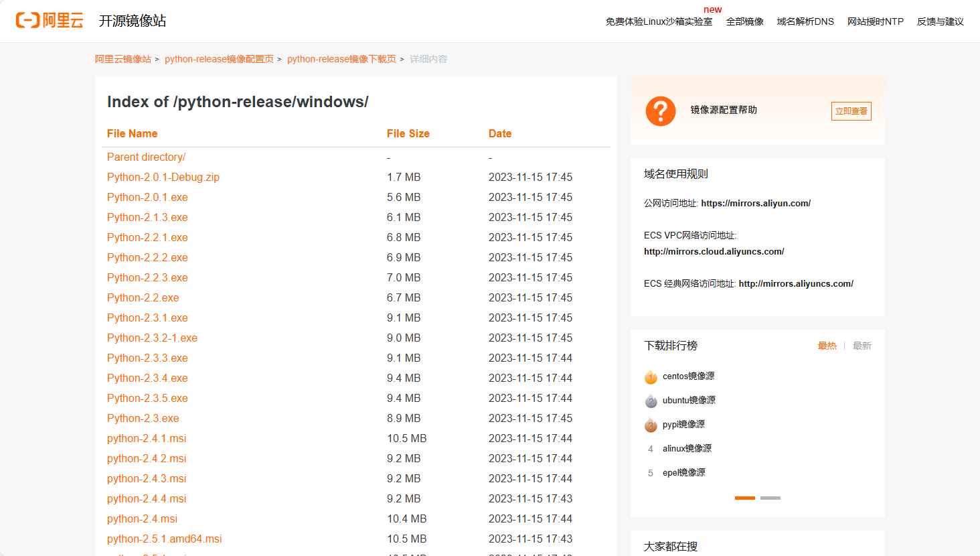Image resolution: width=980 pixels, height=556 pixels.
Task: Click 开源镜像站 site title
Action: tap(133, 21)
